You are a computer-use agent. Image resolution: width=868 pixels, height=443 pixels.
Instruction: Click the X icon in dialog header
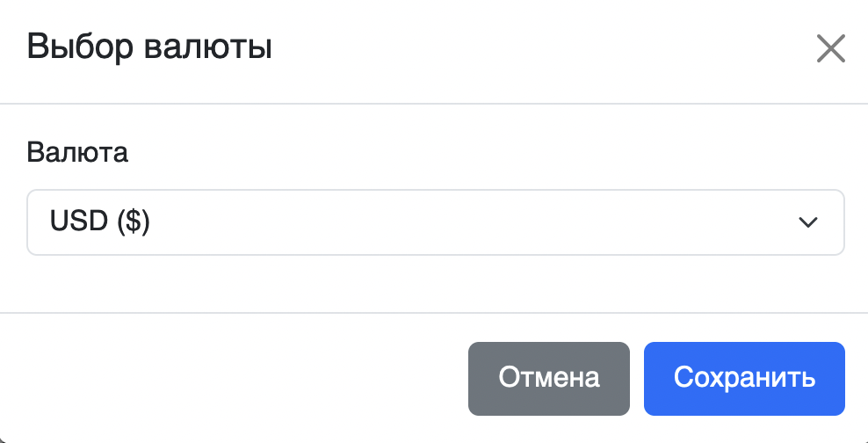pyautogui.click(x=830, y=49)
